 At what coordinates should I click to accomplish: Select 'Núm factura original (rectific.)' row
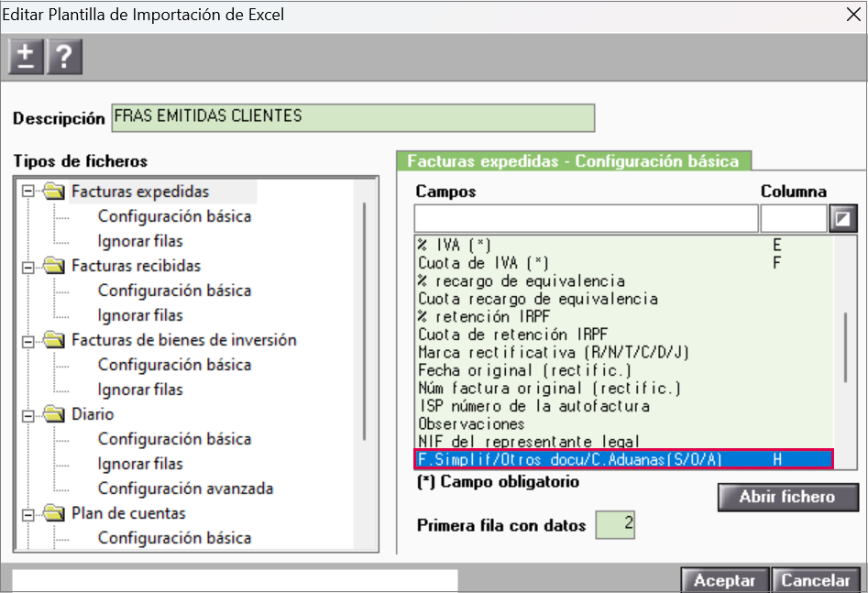point(624,388)
